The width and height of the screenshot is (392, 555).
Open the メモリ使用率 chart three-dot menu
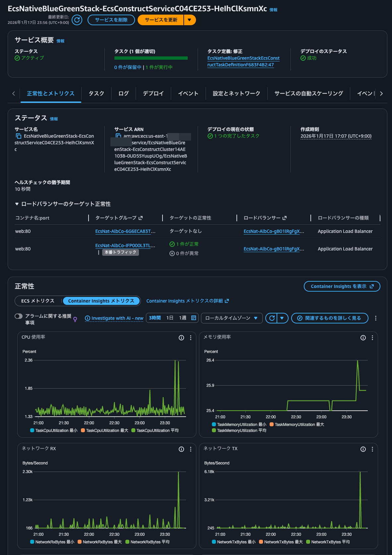[x=372, y=338]
